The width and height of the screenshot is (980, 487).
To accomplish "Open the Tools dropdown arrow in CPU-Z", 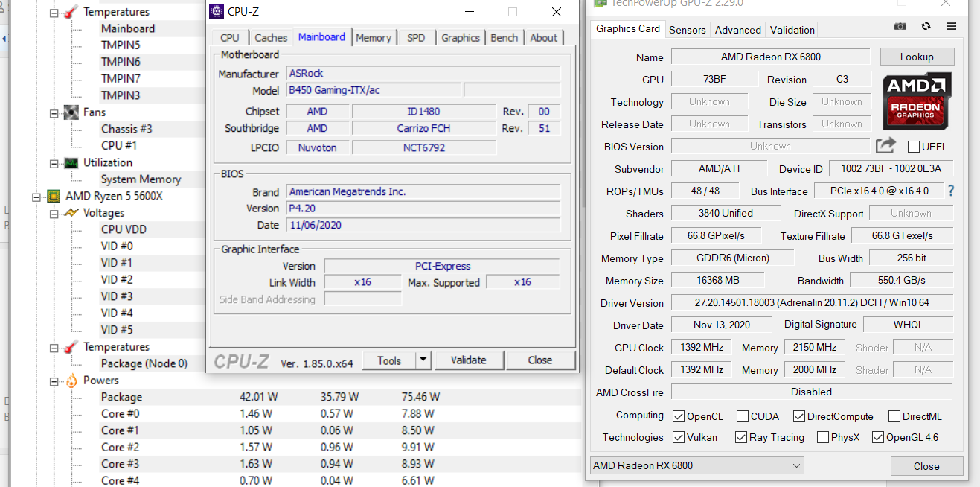I will (423, 360).
